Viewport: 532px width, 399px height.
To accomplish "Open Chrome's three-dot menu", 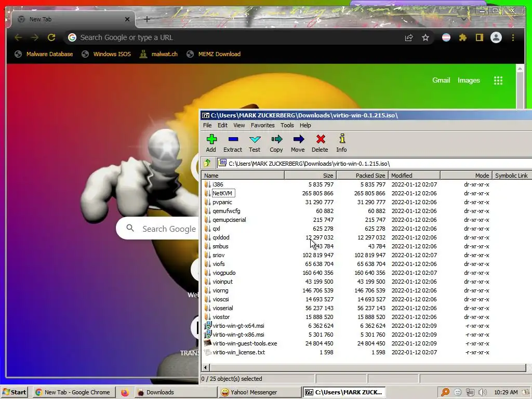I will click(x=513, y=37).
